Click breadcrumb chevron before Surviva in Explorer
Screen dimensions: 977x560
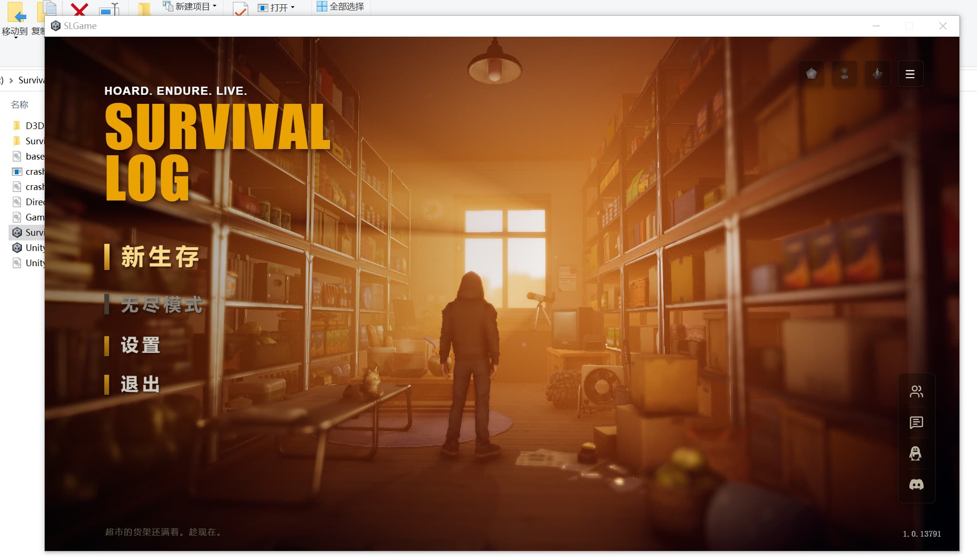pyautogui.click(x=11, y=80)
